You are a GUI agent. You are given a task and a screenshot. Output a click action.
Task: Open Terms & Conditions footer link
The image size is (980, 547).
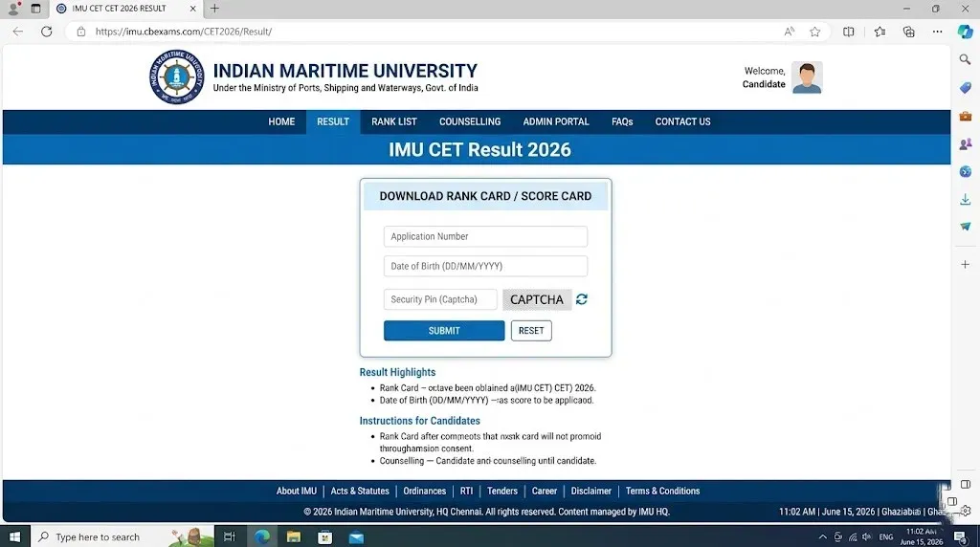click(662, 491)
